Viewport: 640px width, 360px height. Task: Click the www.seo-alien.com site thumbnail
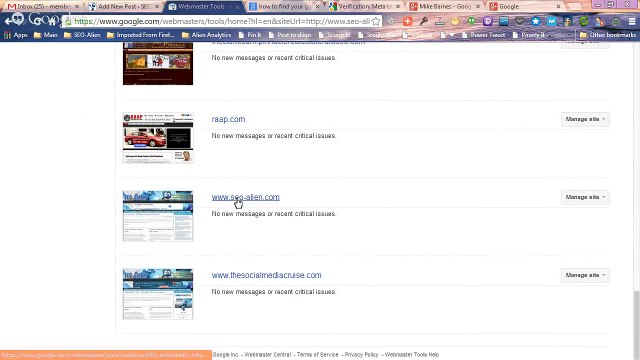click(x=158, y=216)
